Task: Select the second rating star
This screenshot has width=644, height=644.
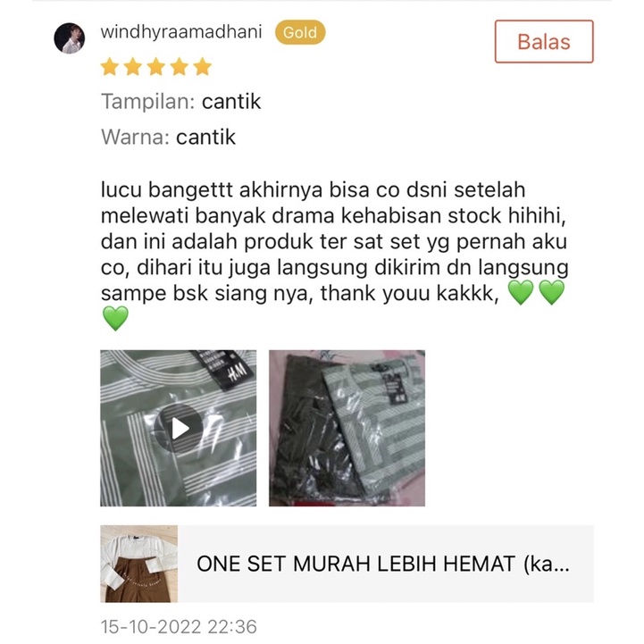Action: (x=133, y=66)
